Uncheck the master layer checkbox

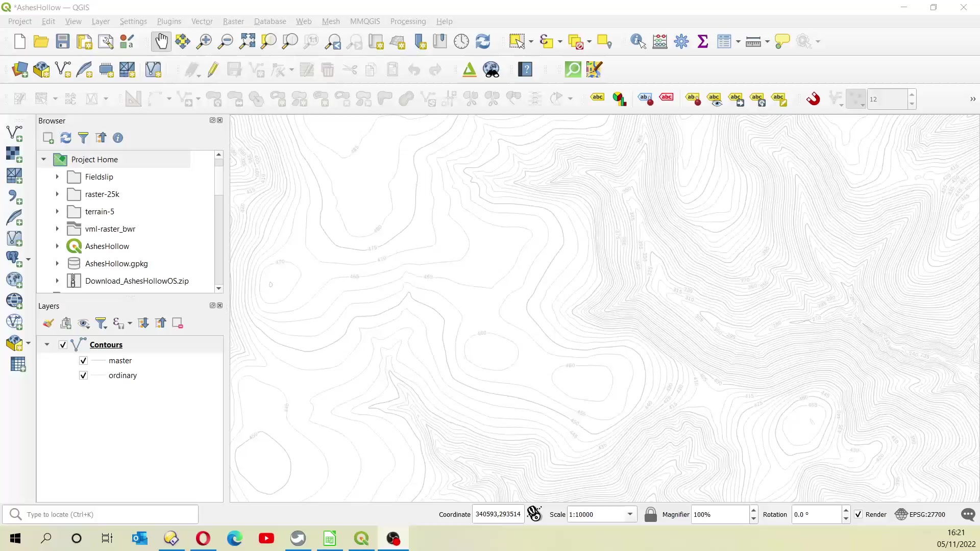pyautogui.click(x=83, y=360)
